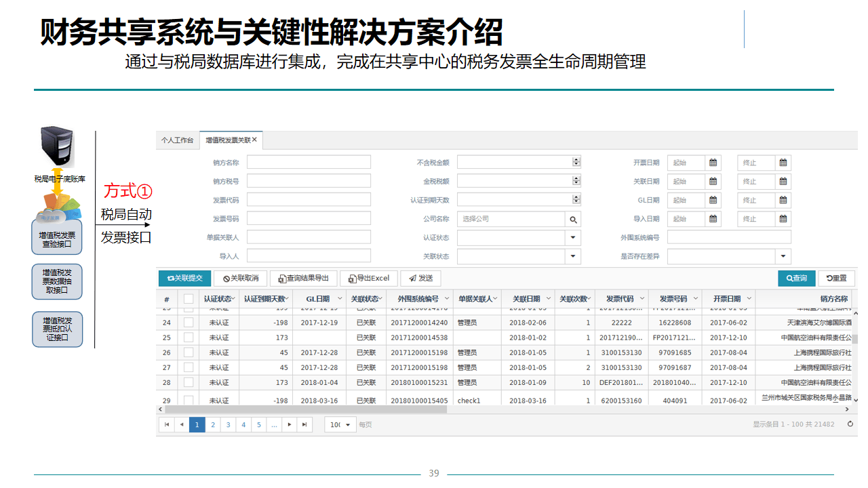Tick the select-all checkbox in the grid header
Image resolution: width=868 pixels, height=488 pixels.
tap(189, 299)
